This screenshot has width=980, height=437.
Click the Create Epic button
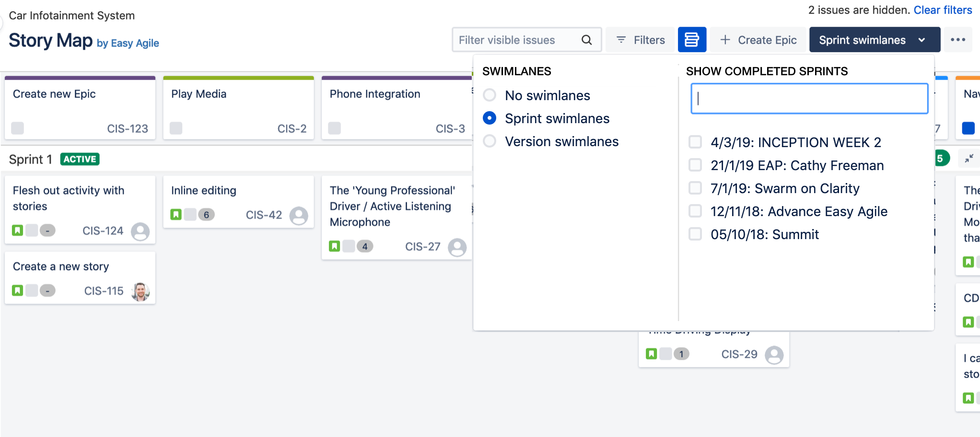click(x=758, y=40)
